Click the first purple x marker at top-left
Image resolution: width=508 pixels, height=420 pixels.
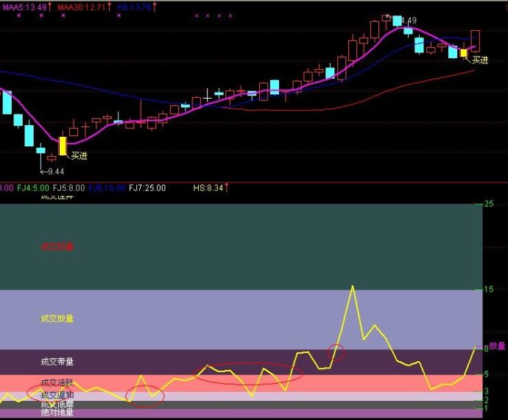(19, 15)
